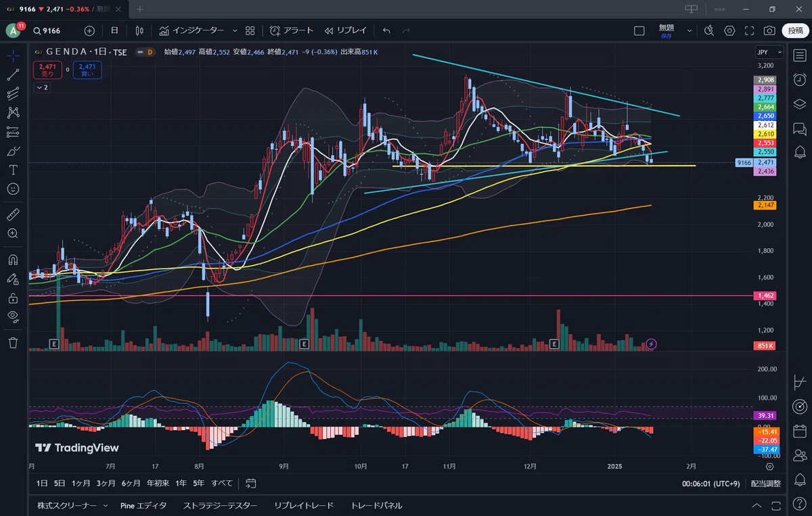Click the compare or add symbol plus icon
The height and width of the screenshot is (516, 812).
click(x=89, y=30)
